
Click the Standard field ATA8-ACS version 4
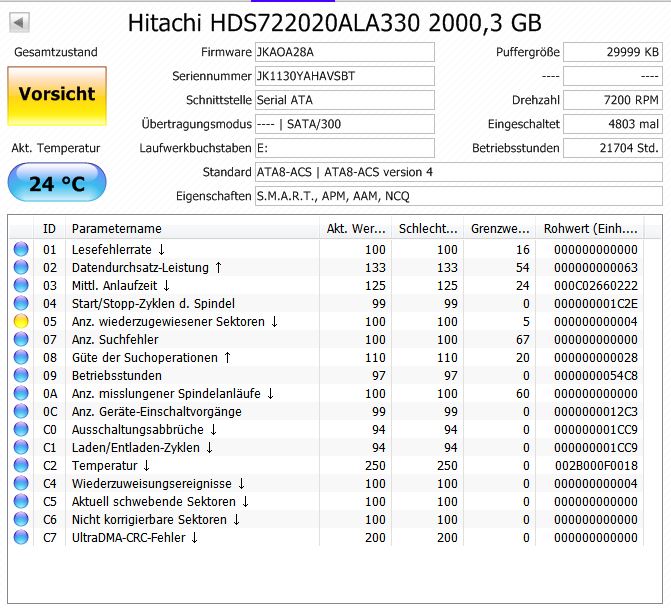point(459,172)
